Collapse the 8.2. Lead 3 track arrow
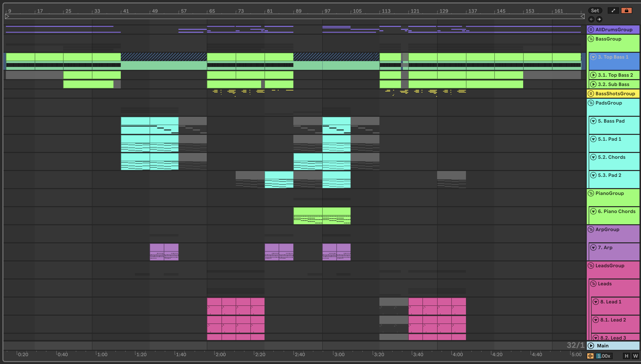 596,338
